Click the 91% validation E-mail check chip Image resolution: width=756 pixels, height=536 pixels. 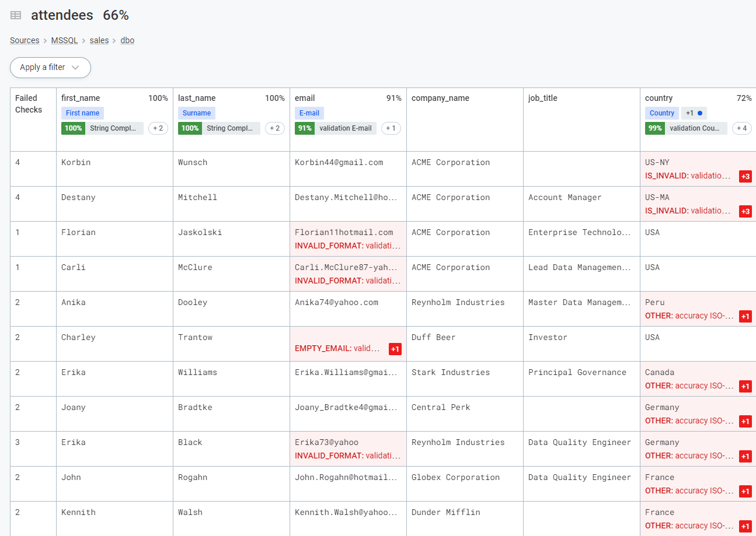click(x=336, y=128)
